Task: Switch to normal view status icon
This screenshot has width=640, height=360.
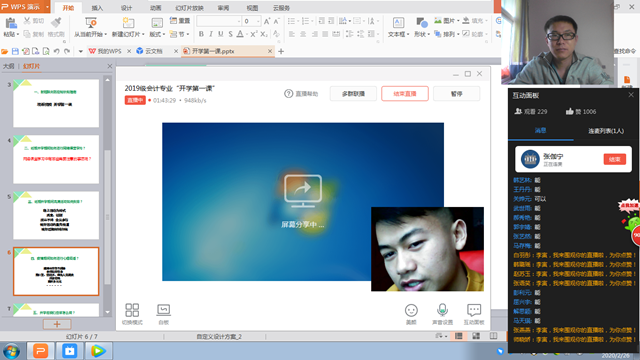Action: pos(459,336)
